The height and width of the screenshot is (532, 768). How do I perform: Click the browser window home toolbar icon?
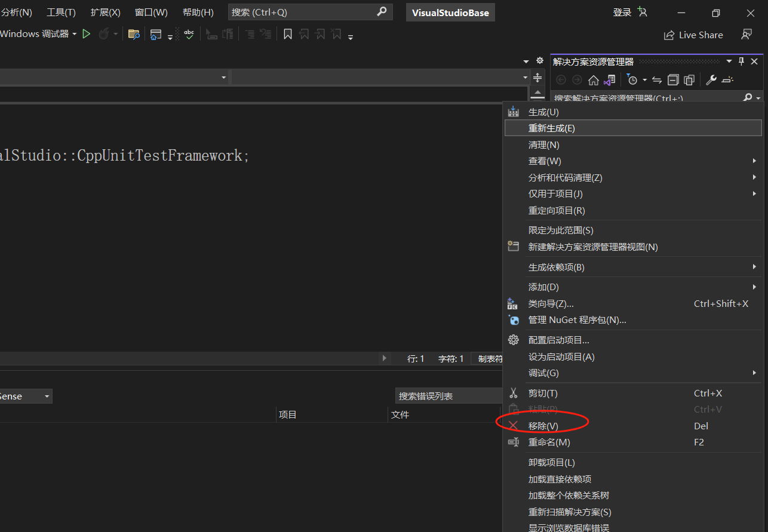155,35
